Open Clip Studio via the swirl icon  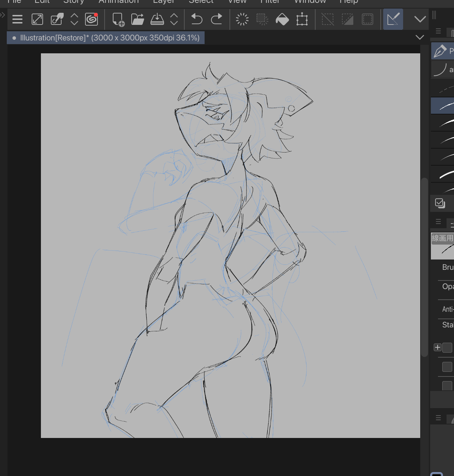[x=91, y=19]
